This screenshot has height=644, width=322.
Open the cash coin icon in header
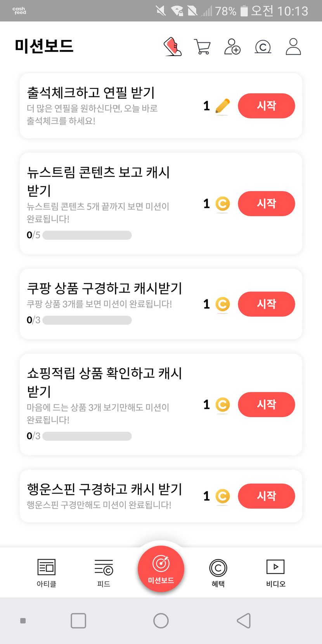(263, 47)
